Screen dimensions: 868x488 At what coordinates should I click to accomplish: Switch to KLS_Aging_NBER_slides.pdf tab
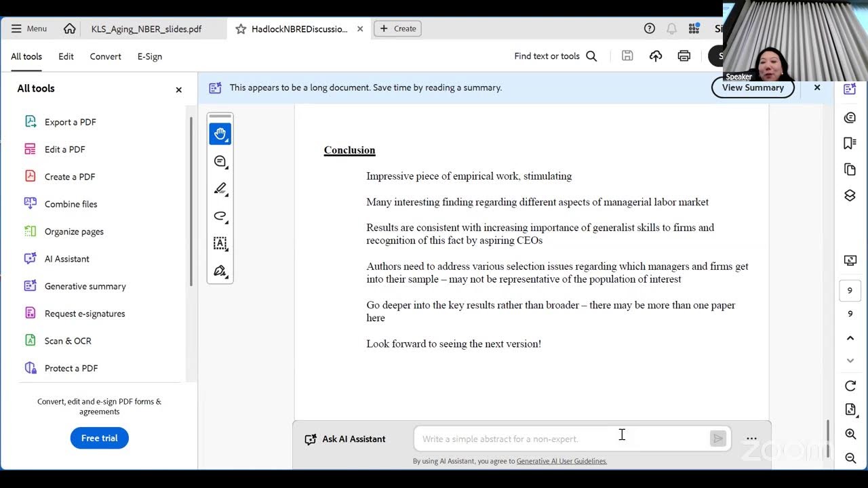coord(146,29)
